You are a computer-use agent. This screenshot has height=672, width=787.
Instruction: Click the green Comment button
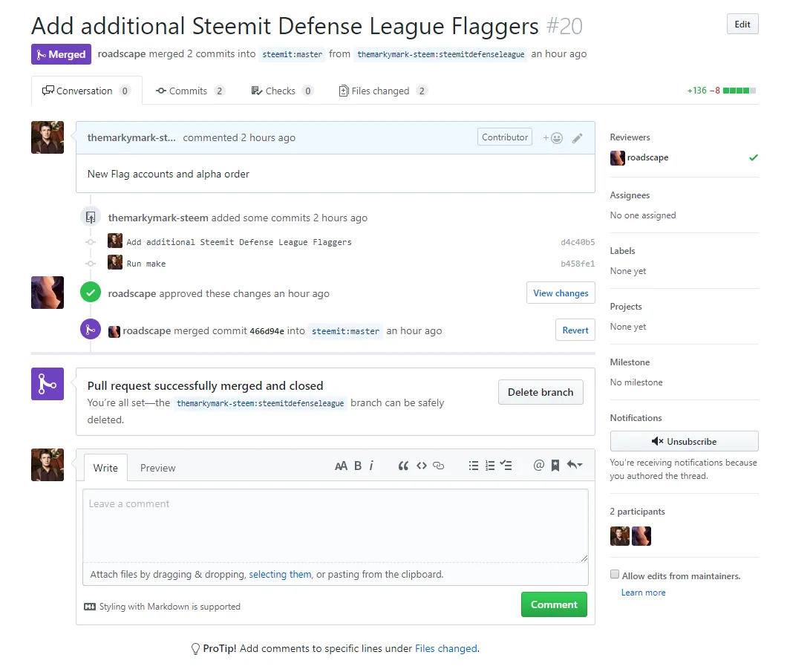click(554, 604)
